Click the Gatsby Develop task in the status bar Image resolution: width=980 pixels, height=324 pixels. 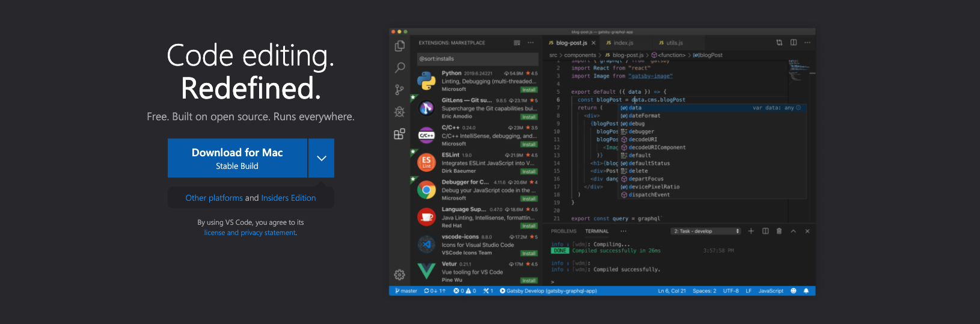click(548, 291)
